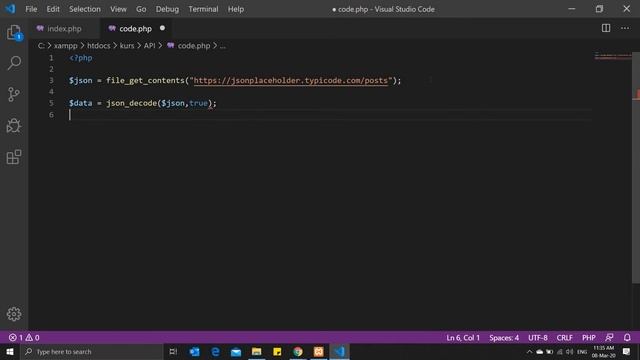
Task: Open the Manage settings gear
Action: [14, 314]
